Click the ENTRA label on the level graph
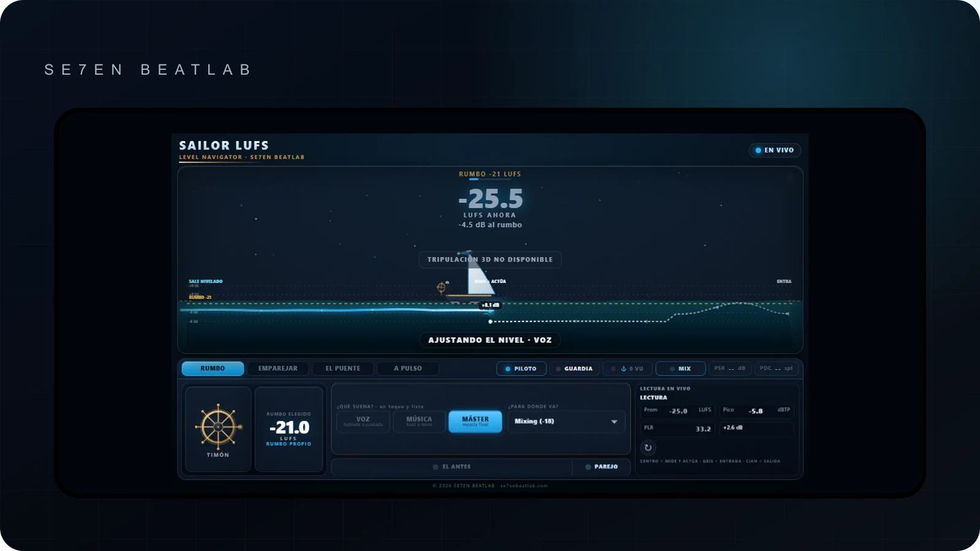The height and width of the screenshot is (551, 980). (784, 282)
